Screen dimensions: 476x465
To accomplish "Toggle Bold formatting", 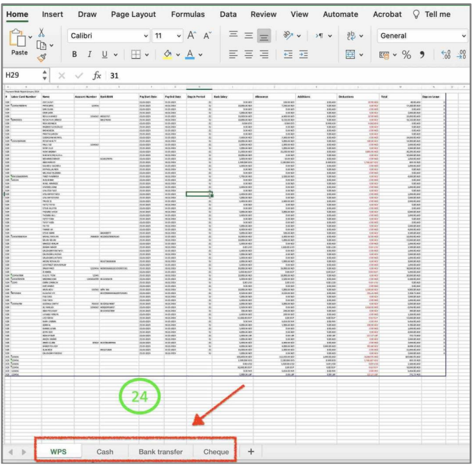I will click(74, 55).
